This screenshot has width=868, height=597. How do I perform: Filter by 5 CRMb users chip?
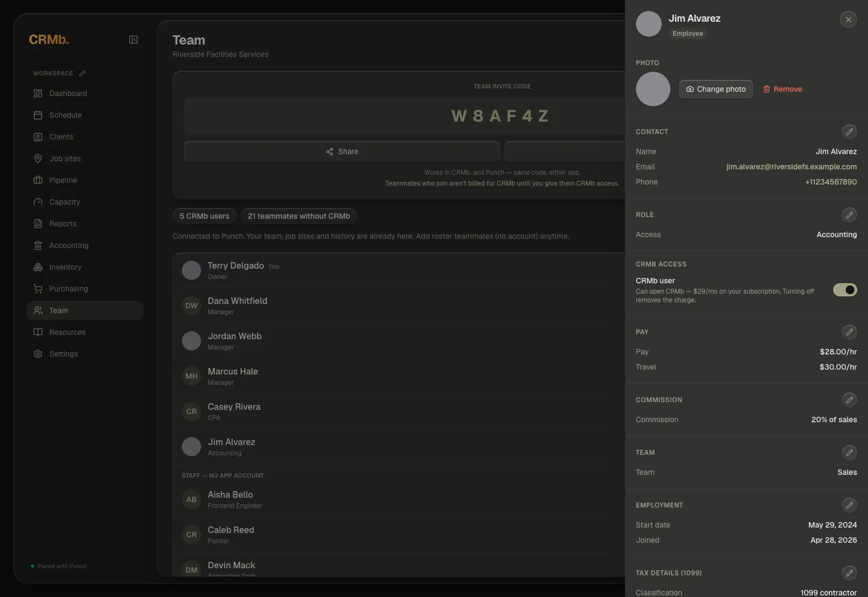pos(205,216)
